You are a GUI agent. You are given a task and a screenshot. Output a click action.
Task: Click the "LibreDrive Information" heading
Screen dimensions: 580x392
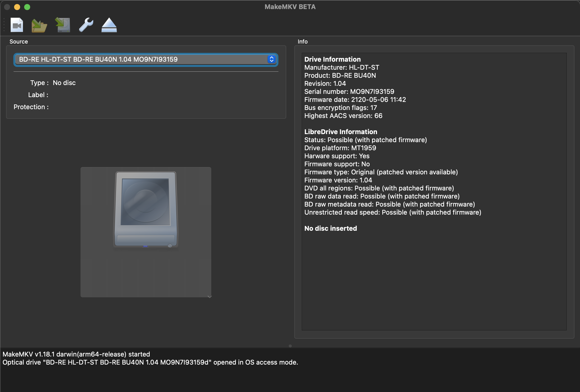341,132
